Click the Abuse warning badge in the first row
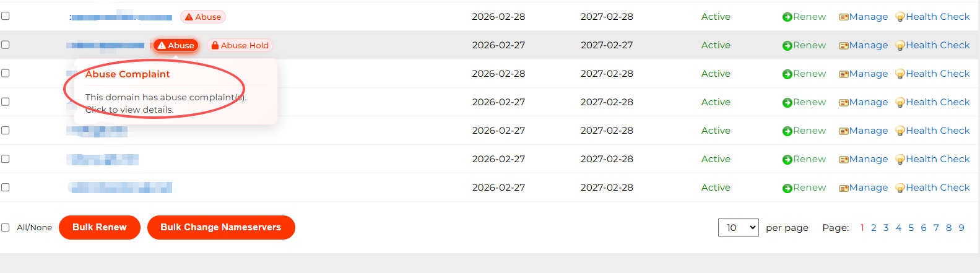Image resolution: width=980 pixels, height=273 pixels. point(203,17)
